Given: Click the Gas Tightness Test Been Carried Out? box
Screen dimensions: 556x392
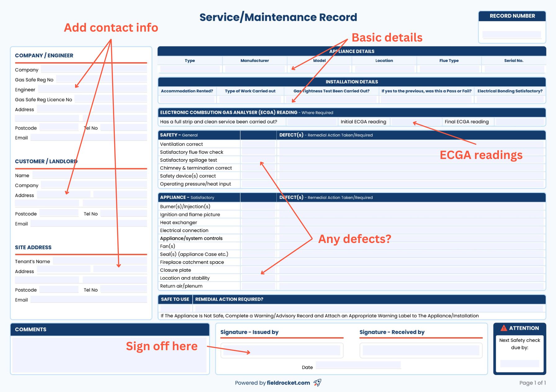Looking at the screenshot, I should pos(331,99).
